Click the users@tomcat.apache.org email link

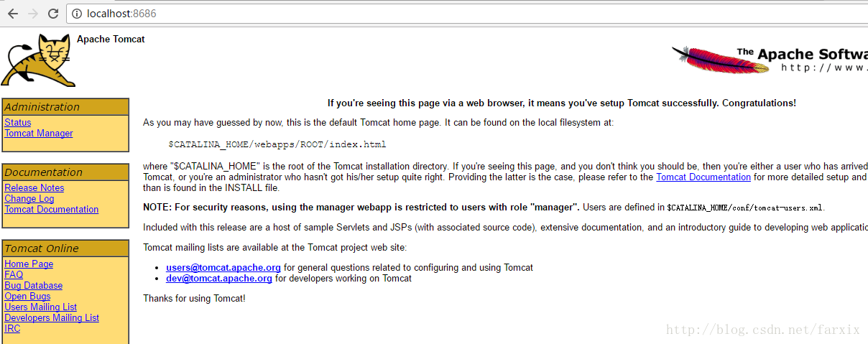tap(223, 268)
